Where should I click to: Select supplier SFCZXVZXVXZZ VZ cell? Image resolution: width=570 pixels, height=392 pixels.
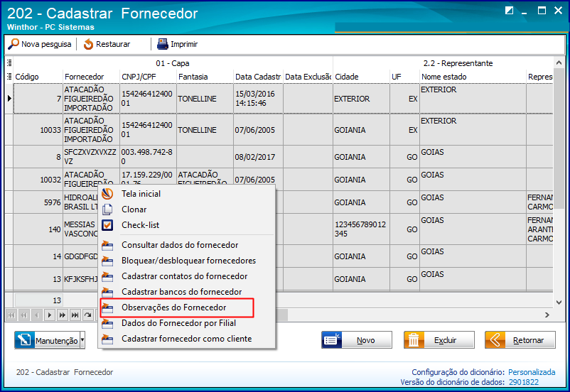pos(91,156)
